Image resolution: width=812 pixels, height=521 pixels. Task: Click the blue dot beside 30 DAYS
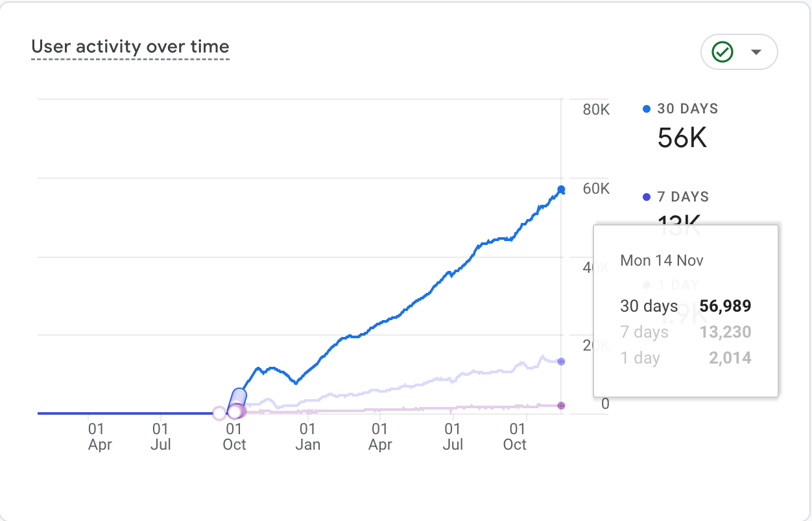coord(646,109)
